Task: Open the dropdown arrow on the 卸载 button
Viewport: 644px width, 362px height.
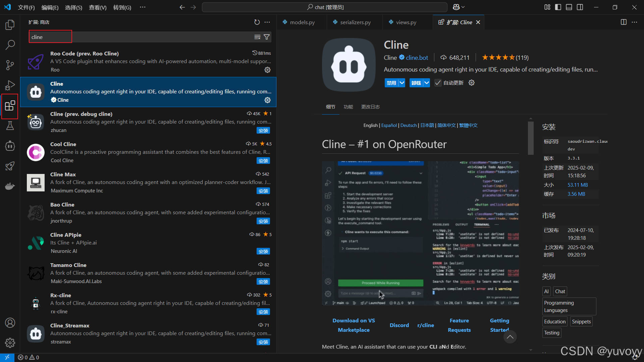Action: pyautogui.click(x=426, y=83)
